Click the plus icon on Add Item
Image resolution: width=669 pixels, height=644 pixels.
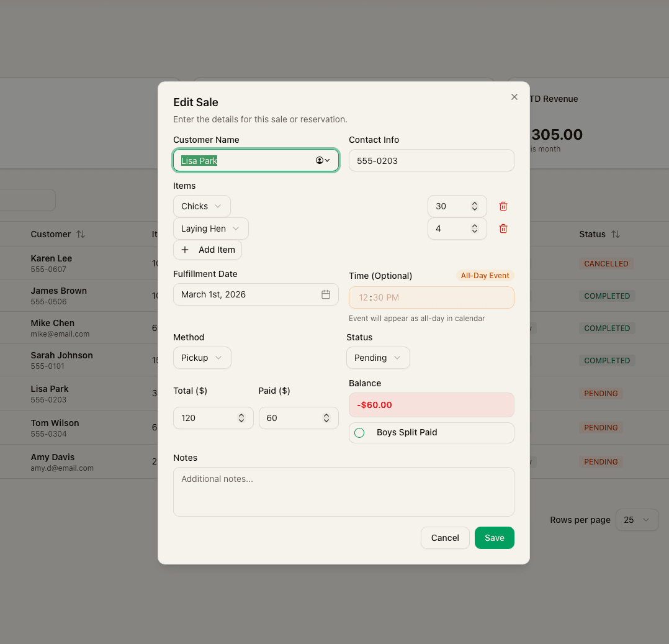click(x=186, y=250)
